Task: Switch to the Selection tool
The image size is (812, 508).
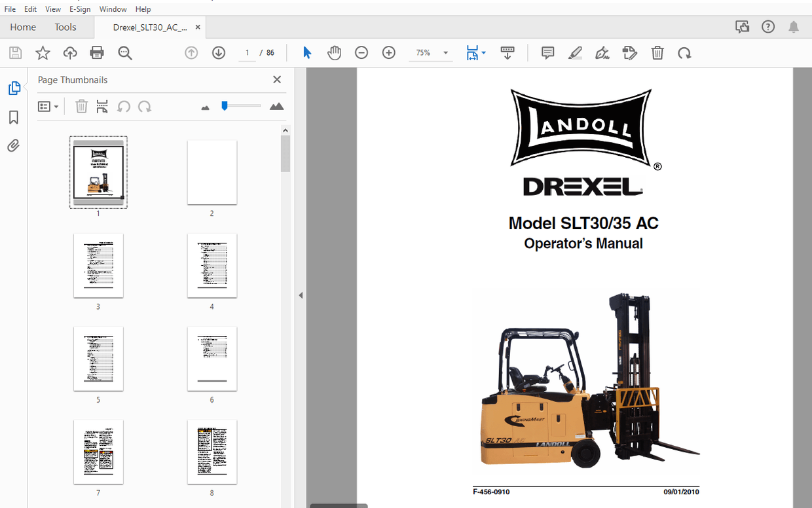Action: click(306, 53)
